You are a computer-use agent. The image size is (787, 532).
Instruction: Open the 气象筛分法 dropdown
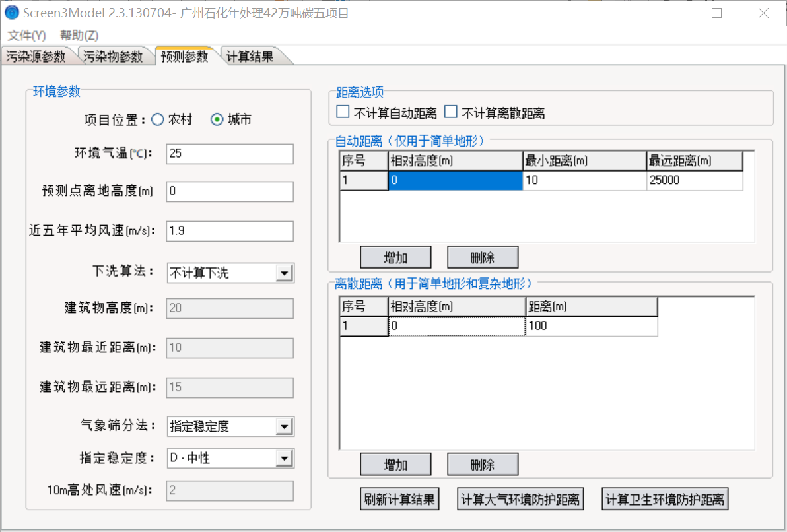(x=285, y=427)
